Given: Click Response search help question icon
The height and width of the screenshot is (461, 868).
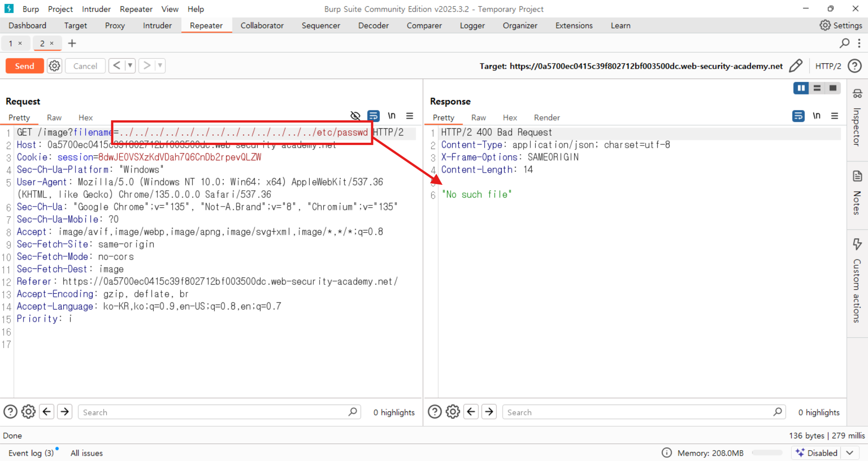Looking at the screenshot, I should 435,412.
